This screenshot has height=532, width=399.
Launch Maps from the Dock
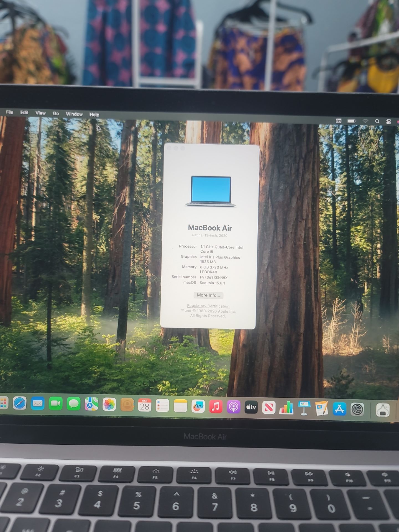pos(91,405)
